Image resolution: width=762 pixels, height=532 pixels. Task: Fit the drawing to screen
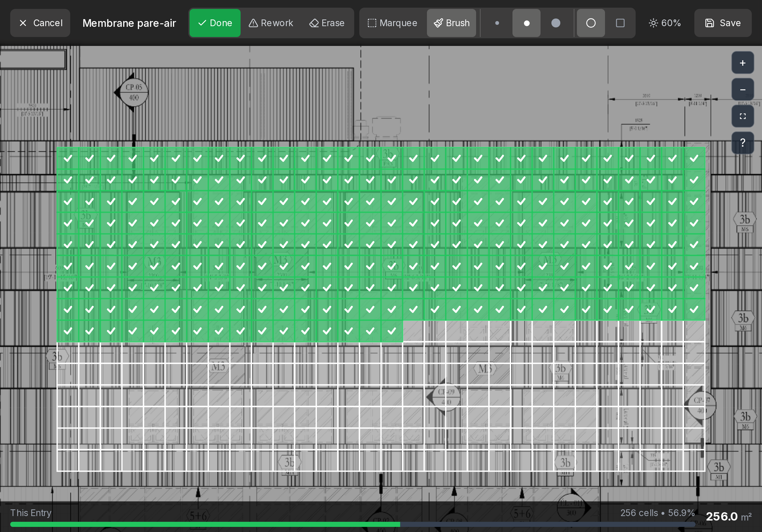pyautogui.click(x=743, y=116)
